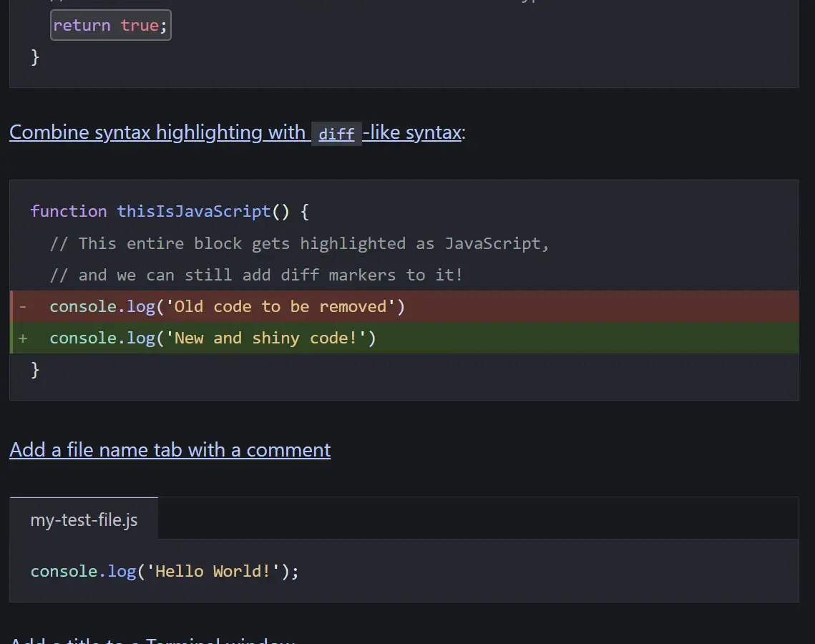
Task: Click the comment about adding diff markers
Action: pos(256,275)
